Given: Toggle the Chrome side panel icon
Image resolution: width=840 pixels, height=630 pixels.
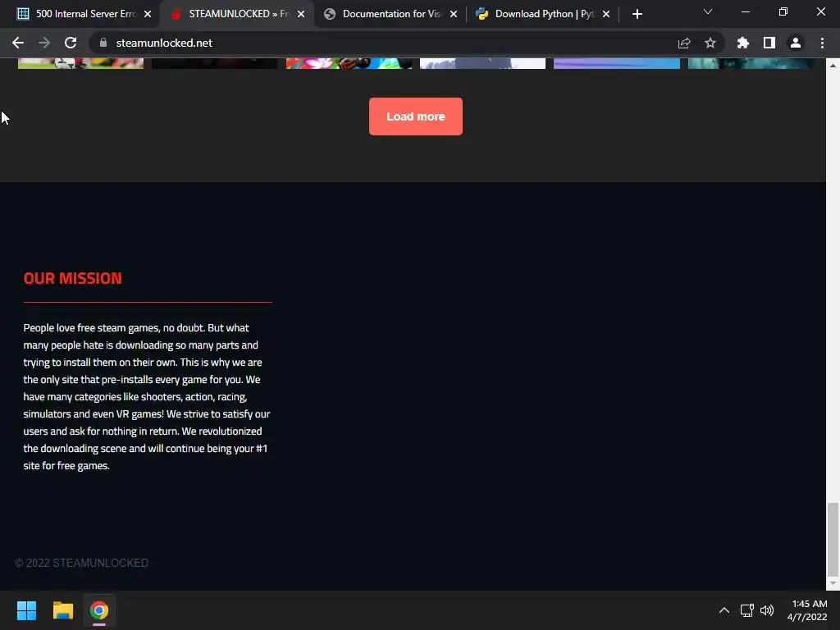Looking at the screenshot, I should (769, 43).
